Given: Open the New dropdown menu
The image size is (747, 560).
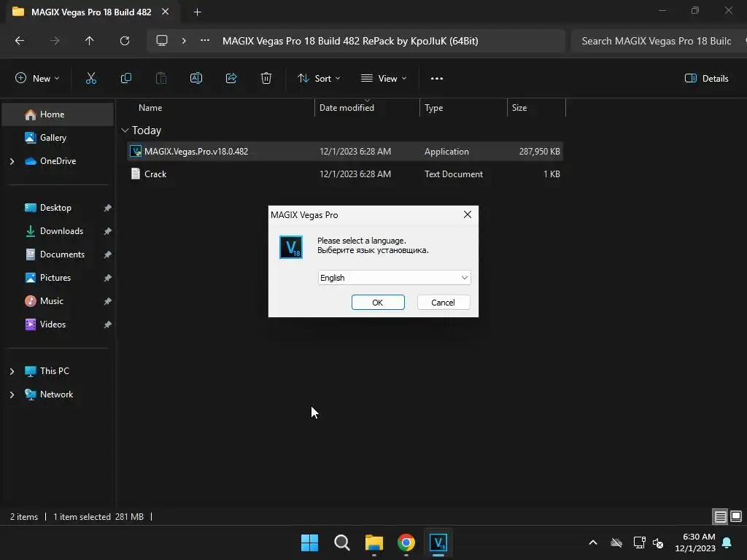Looking at the screenshot, I should pos(37,79).
